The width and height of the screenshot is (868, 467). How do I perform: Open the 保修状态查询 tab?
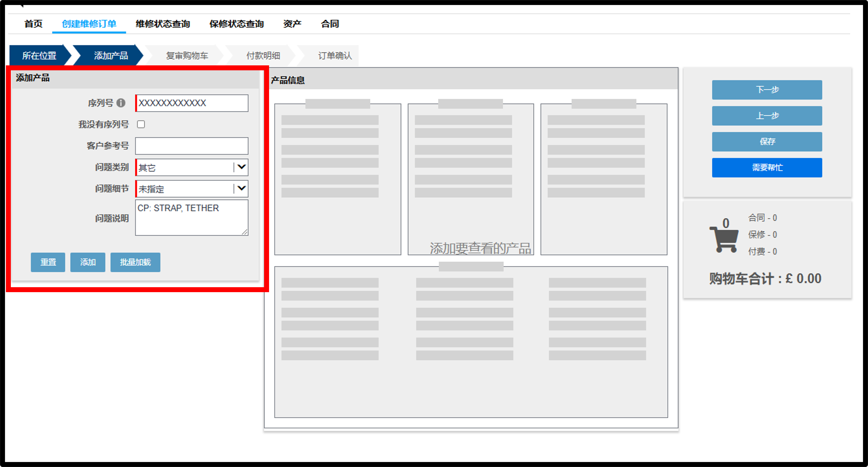(x=236, y=24)
